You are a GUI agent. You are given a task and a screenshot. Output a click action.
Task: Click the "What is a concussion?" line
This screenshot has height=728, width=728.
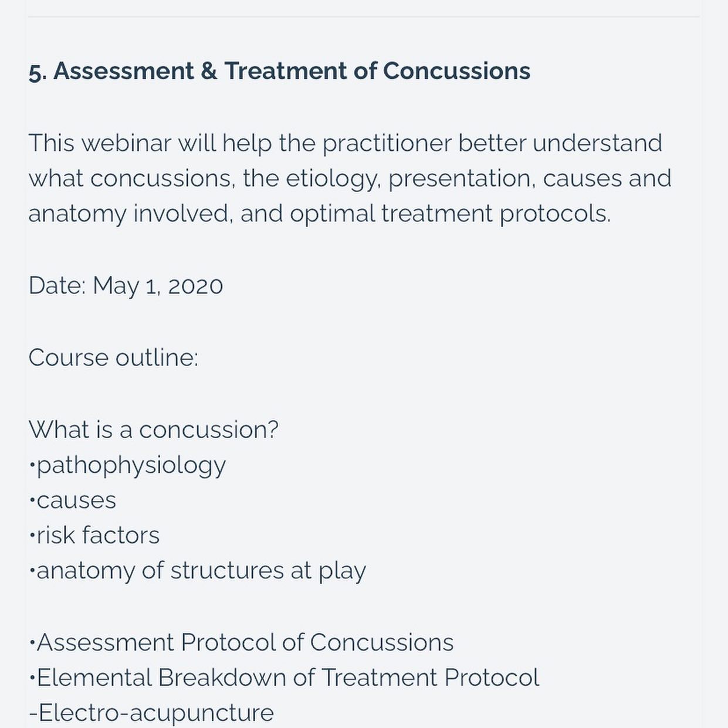click(x=153, y=430)
